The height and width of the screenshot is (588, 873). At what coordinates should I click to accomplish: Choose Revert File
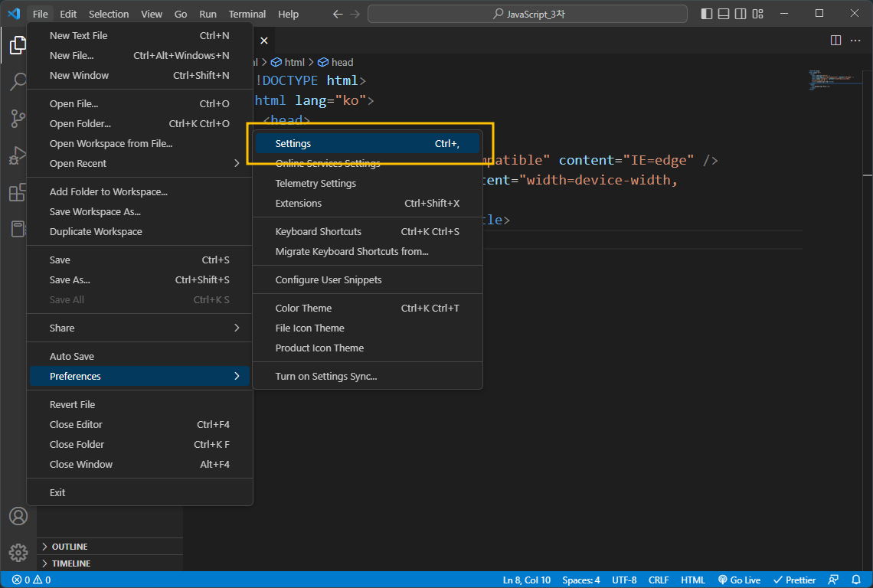tap(139, 405)
